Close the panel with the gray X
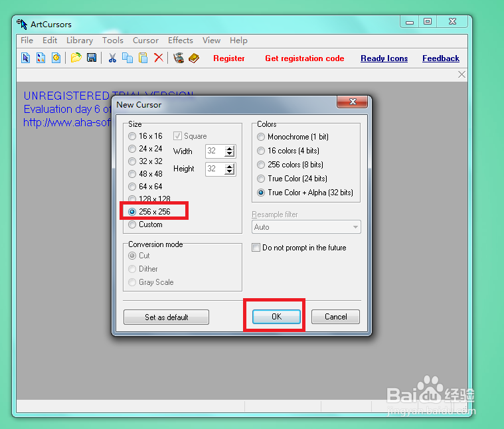This screenshot has height=429, width=504. pos(462,74)
